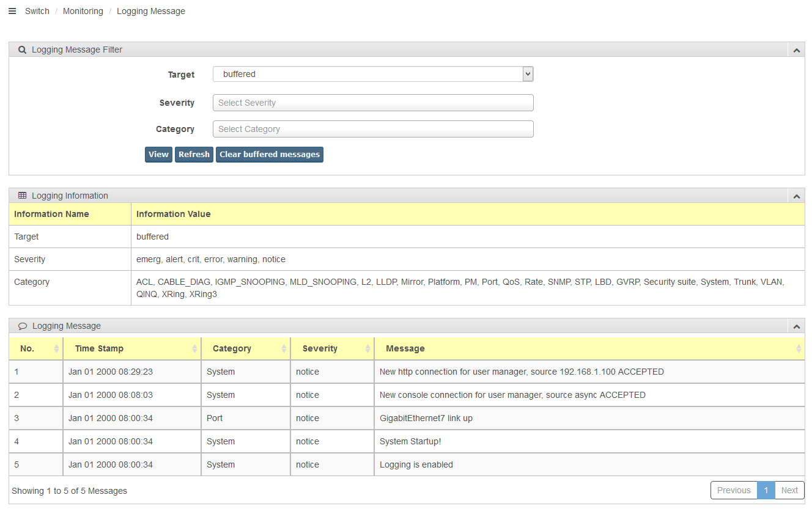812x514 pixels.
Task: Select page 1 in pagination
Action: 766,490
